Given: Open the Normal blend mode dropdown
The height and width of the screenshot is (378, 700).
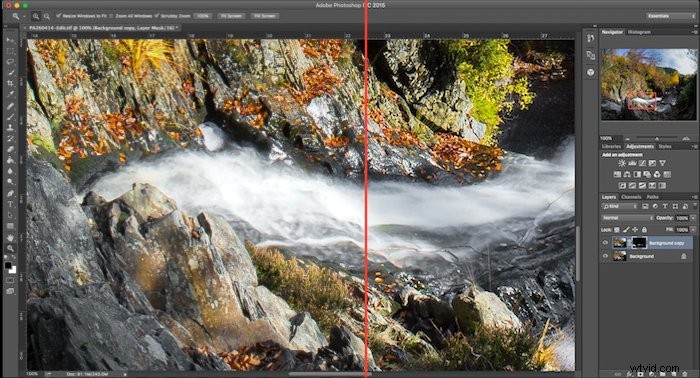Looking at the screenshot, I should click(627, 218).
